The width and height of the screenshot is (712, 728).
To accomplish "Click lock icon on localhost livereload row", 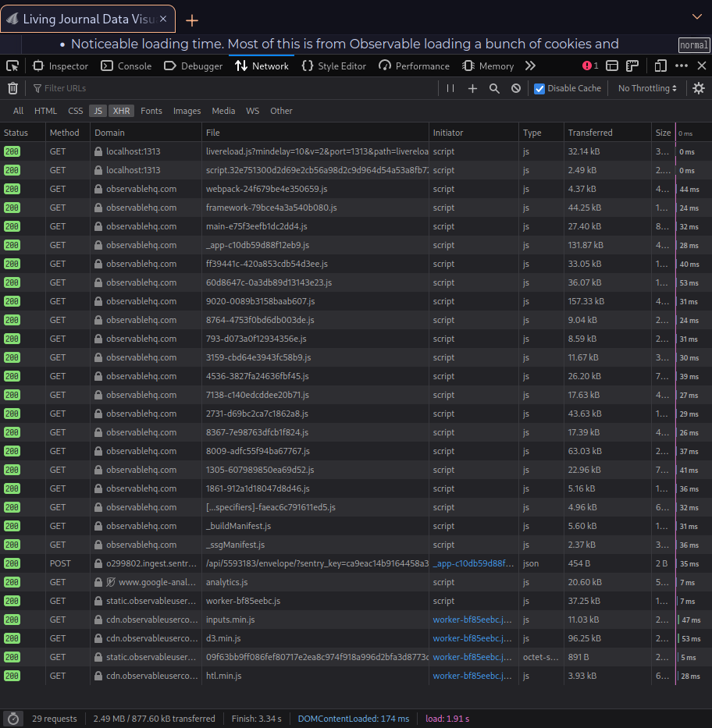I will point(98,151).
